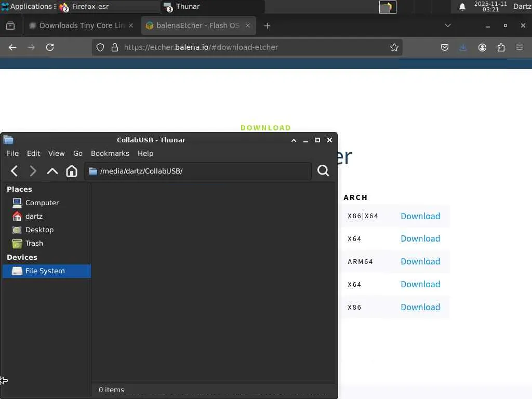532x399 pixels.
Task: Click workspace switcher in top panel
Action: click(x=388, y=7)
